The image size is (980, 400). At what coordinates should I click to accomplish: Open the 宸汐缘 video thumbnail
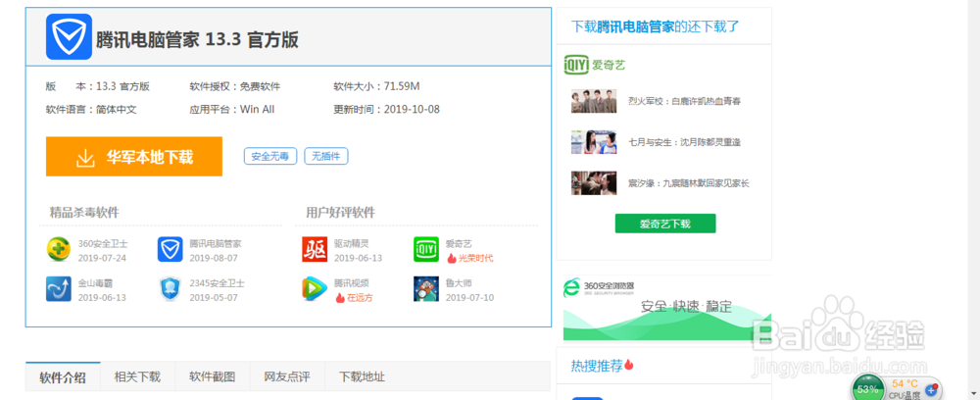click(593, 183)
